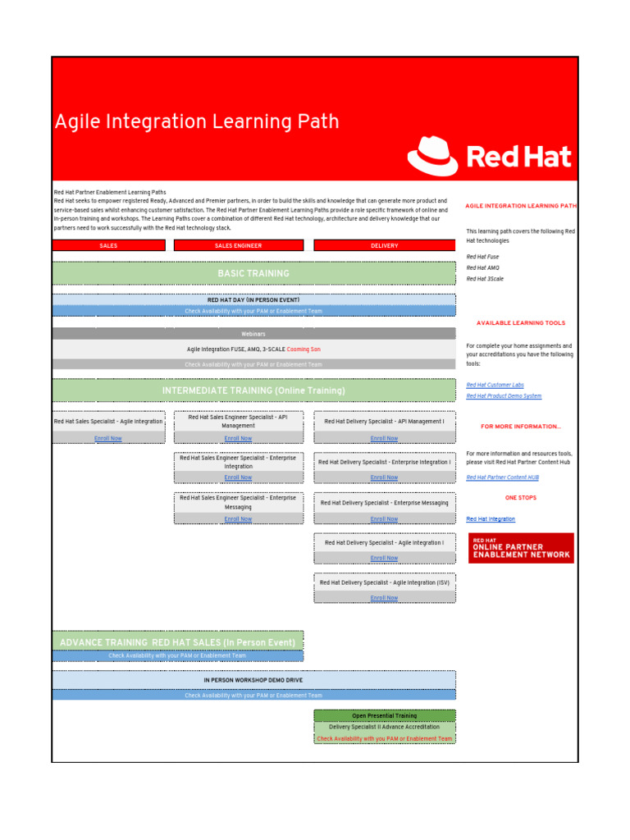Screen dimensions: 630x840
Task: Open the Red Hat Customer Labs link
Action: 495,386
